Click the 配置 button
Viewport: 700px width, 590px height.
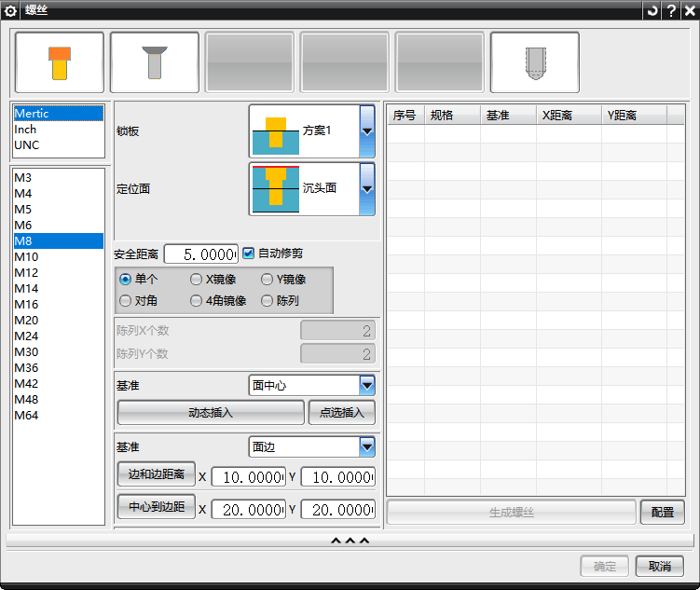662,512
